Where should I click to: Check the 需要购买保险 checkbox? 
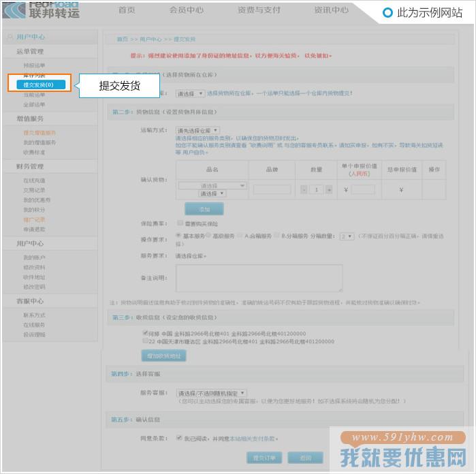tap(180, 223)
